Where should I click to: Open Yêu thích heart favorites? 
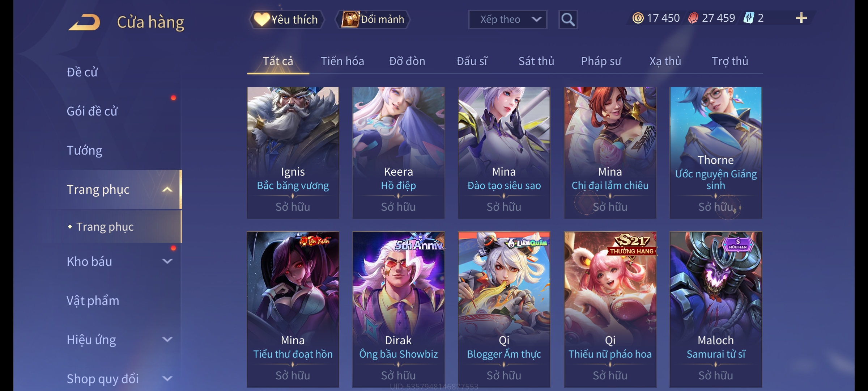pyautogui.click(x=286, y=20)
